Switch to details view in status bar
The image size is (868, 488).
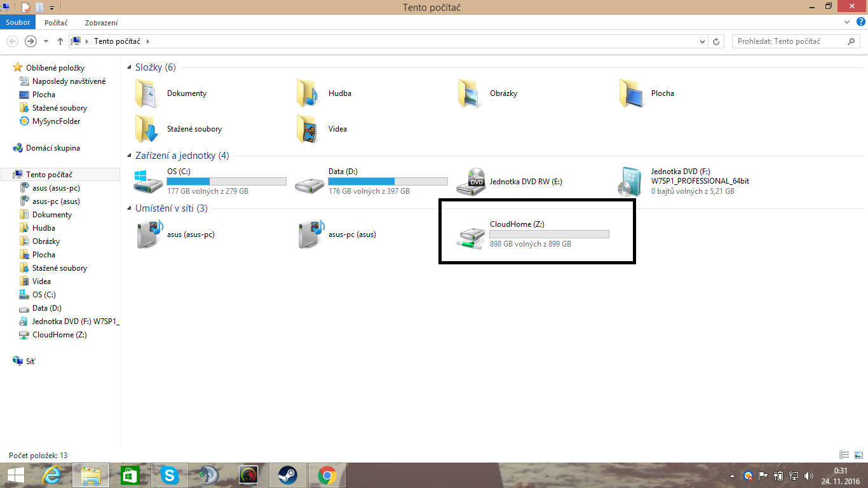pyautogui.click(x=844, y=455)
